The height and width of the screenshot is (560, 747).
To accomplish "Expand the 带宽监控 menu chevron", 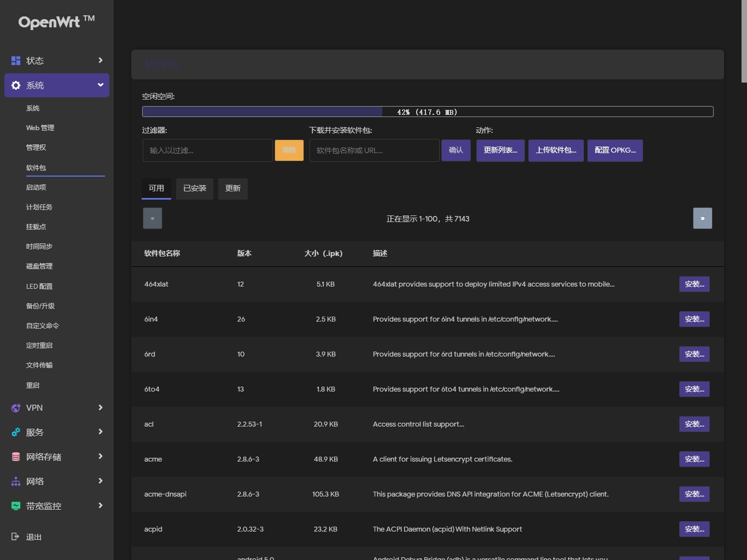I will [x=100, y=505].
